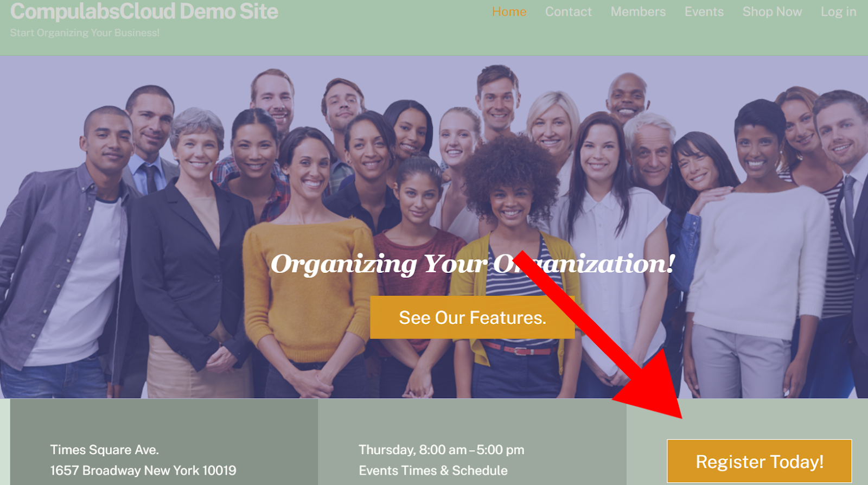Screen dimensions: 868x485
Task: Click the Log in link
Action: pos(838,11)
